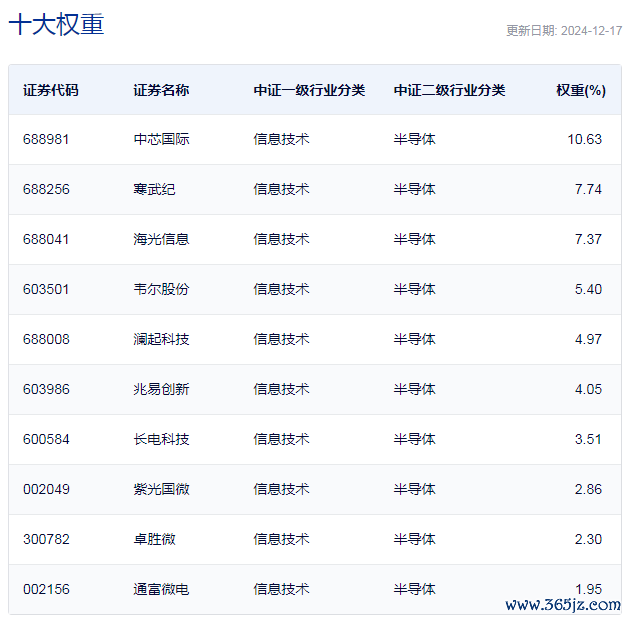Select security code 603986
Screen dimensions: 628x620
[46, 389]
